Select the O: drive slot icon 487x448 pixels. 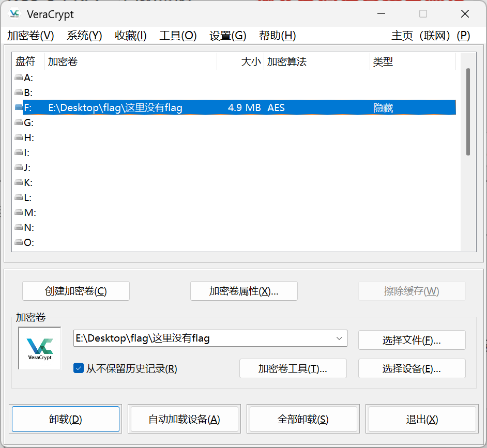(x=19, y=242)
